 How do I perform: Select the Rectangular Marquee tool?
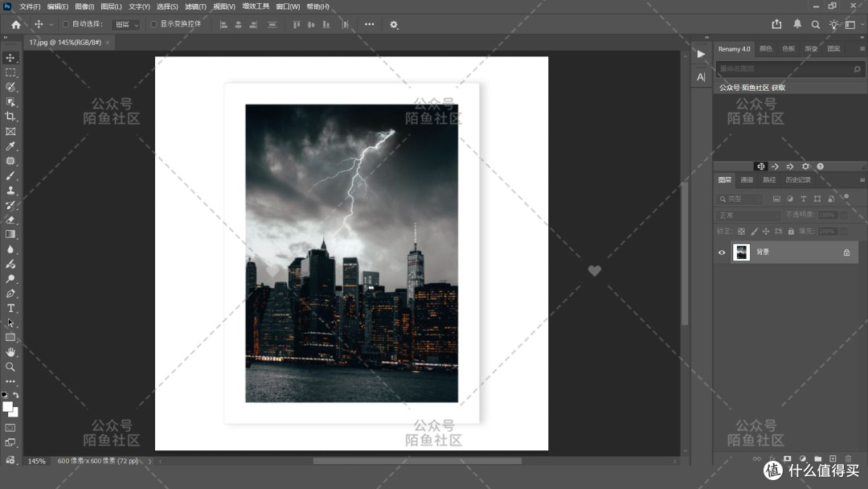(10, 72)
